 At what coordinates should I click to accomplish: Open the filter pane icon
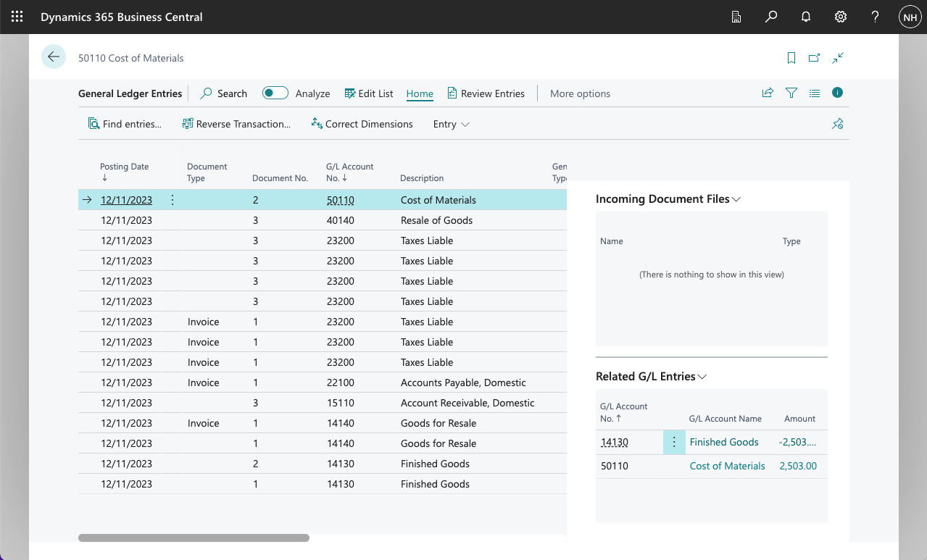tap(791, 93)
